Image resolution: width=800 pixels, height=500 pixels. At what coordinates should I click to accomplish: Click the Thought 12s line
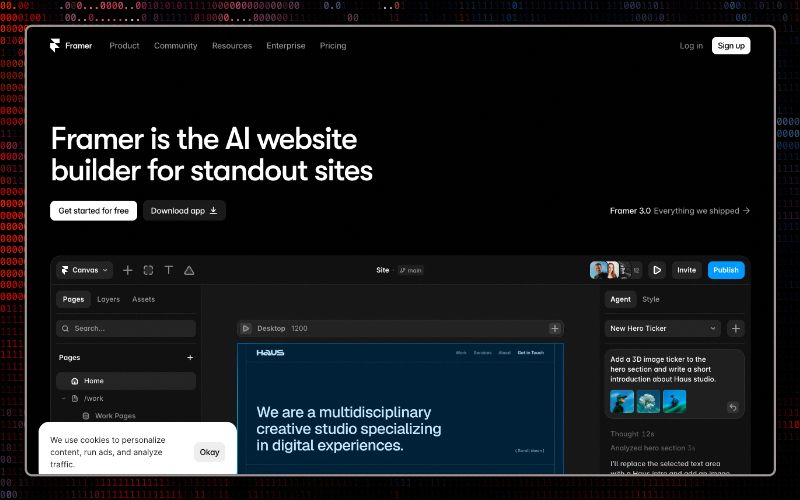tap(632, 434)
